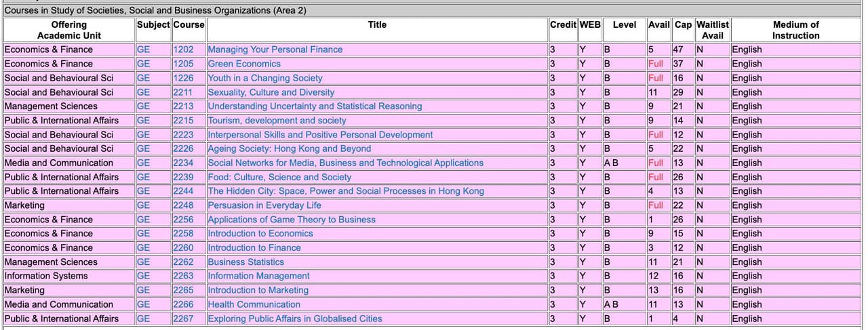Open Understanding Uncertainty and Statistical Reasoning
The width and height of the screenshot is (868, 330).
pyautogui.click(x=314, y=106)
